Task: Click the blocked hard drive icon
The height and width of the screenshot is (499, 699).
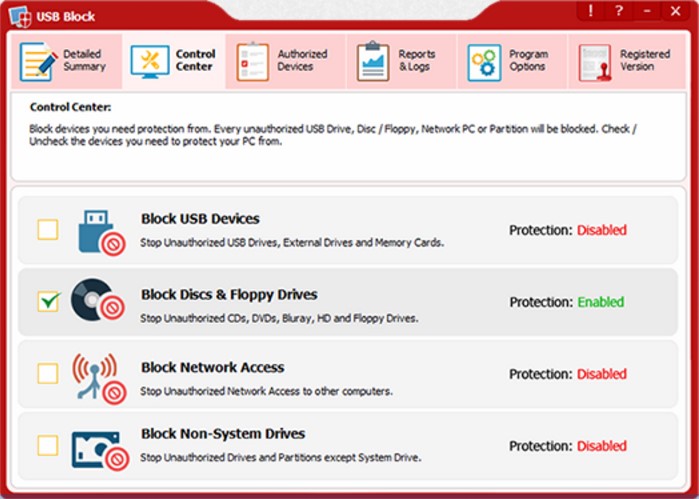Action: (x=100, y=451)
